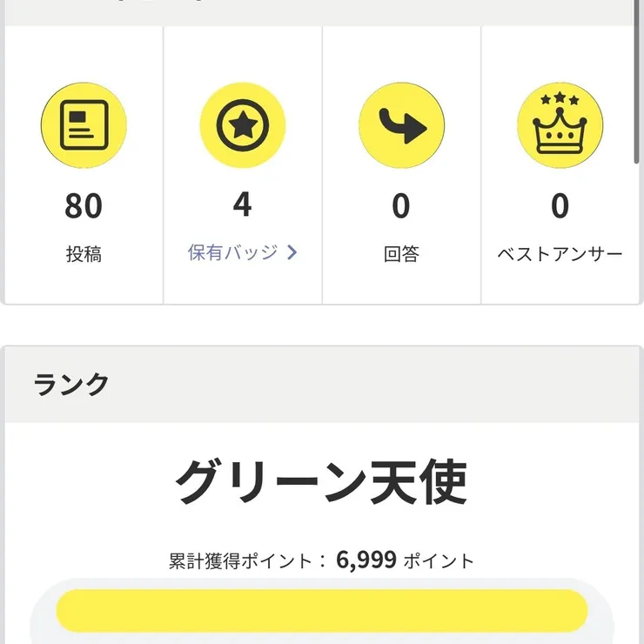The width and height of the screenshot is (644, 644).
Task: Click the 6,999 points value
Action: pos(366,560)
